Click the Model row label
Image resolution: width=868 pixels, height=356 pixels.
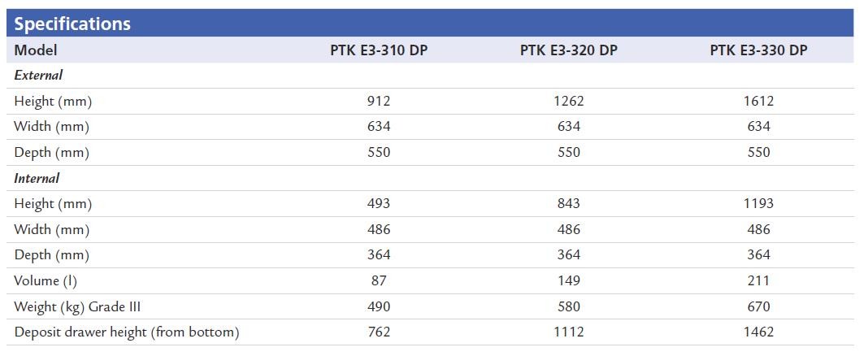coord(36,50)
